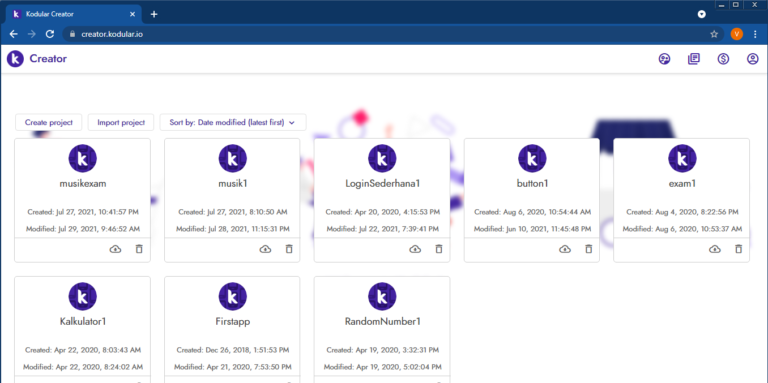The height and width of the screenshot is (383, 768).
Task: Open the browser tab search dropdown arrow
Action: (x=701, y=14)
